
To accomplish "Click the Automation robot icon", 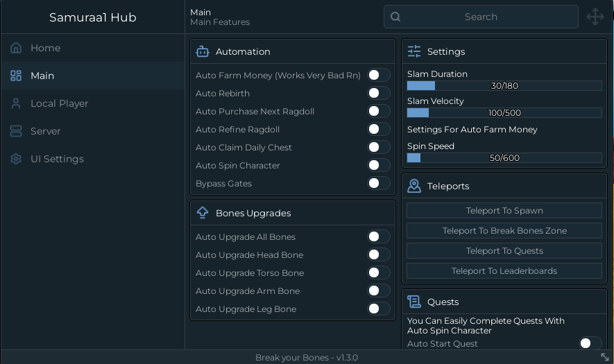I will click(203, 51).
